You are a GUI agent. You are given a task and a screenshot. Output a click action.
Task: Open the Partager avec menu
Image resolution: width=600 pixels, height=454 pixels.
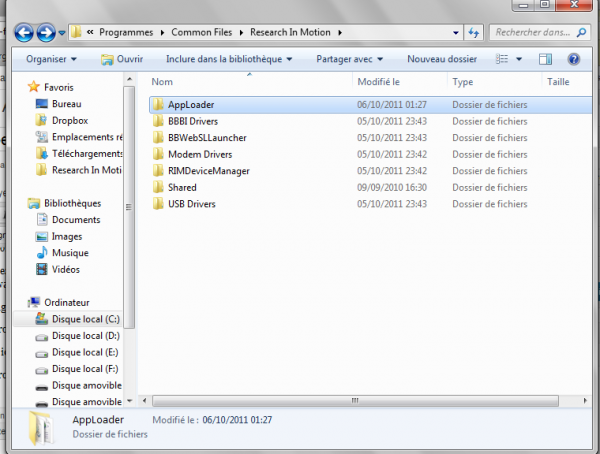click(x=349, y=59)
